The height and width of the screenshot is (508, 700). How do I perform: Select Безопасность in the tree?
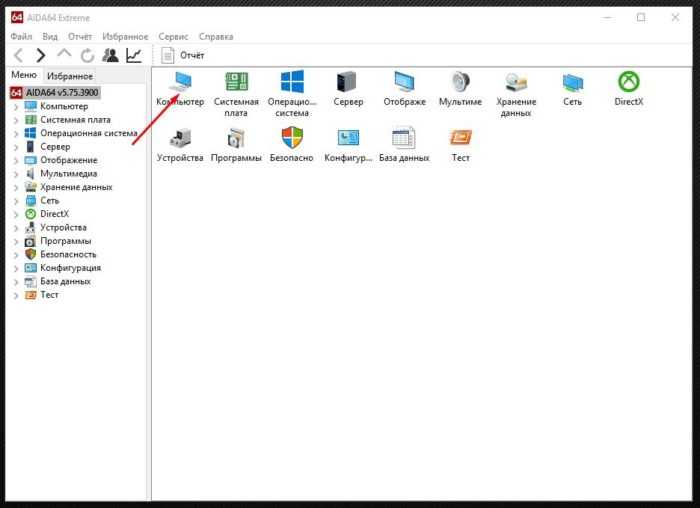68,254
